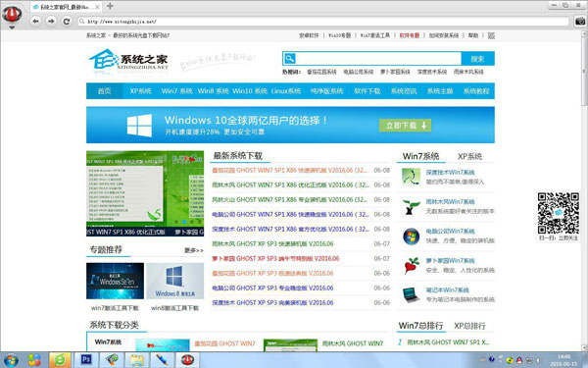Click the address bar URL field

(x=323, y=22)
